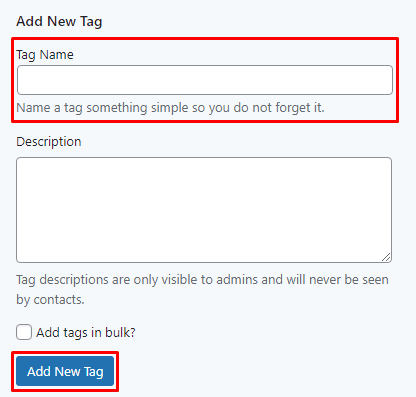Click the Add New Tag section heading

point(59,21)
